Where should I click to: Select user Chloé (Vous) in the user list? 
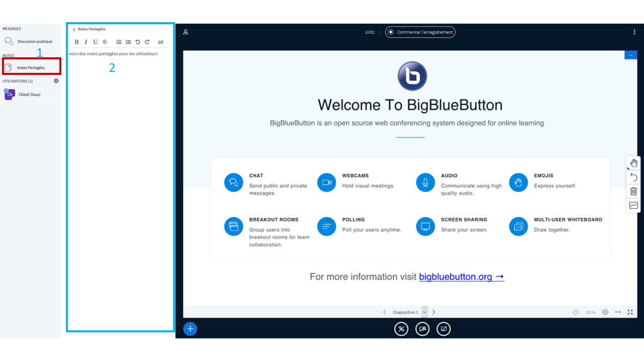(24, 94)
